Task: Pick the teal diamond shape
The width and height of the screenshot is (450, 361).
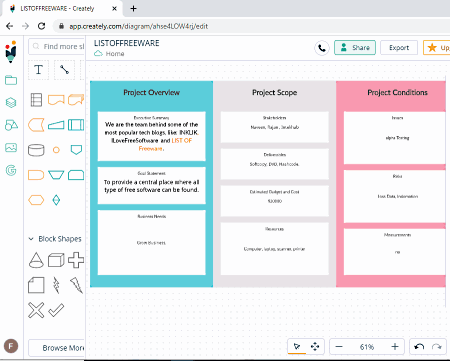Action: point(56,200)
